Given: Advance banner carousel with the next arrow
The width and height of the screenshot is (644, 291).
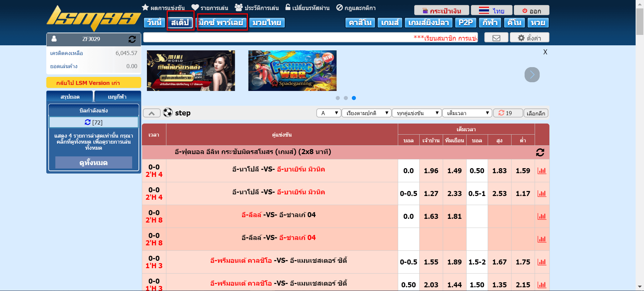Looking at the screenshot, I should 532,75.
